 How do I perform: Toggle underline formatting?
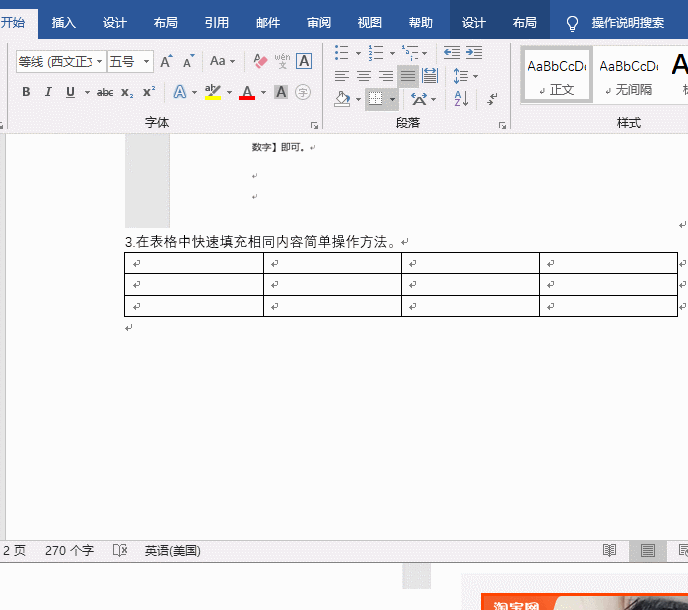pyautogui.click(x=70, y=92)
